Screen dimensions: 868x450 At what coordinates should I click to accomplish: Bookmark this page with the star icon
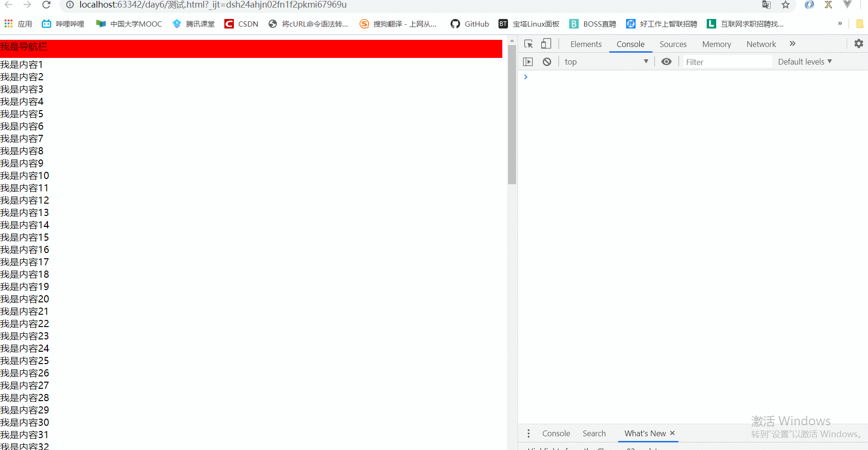pyautogui.click(x=785, y=5)
